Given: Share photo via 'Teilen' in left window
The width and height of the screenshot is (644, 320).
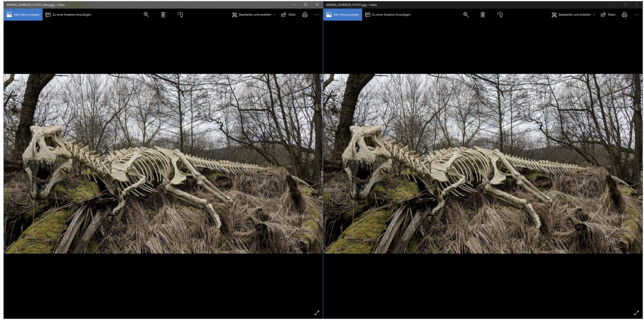Looking at the screenshot, I should pyautogui.click(x=288, y=15).
